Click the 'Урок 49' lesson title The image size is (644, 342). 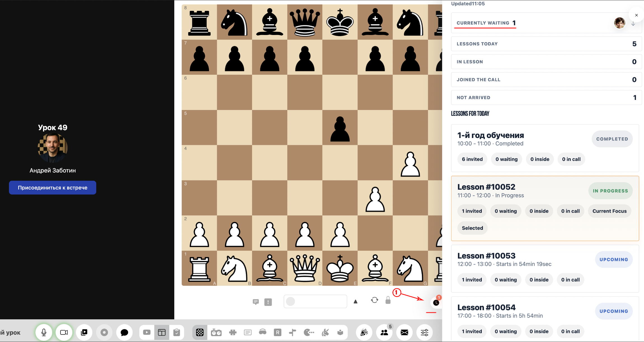[53, 127]
